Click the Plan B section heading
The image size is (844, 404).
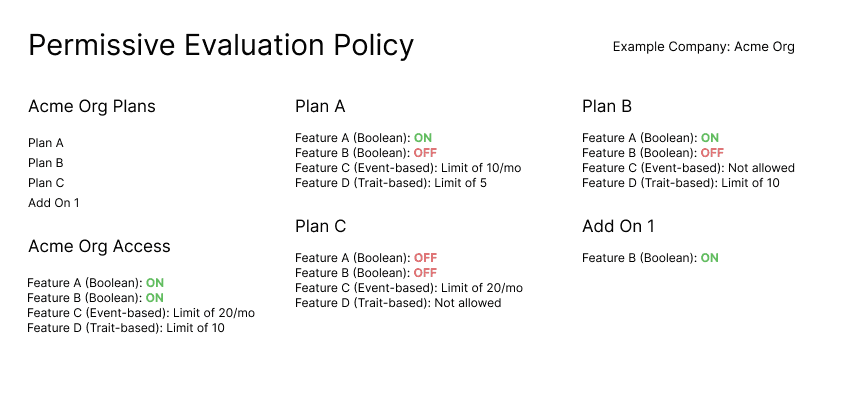click(607, 107)
